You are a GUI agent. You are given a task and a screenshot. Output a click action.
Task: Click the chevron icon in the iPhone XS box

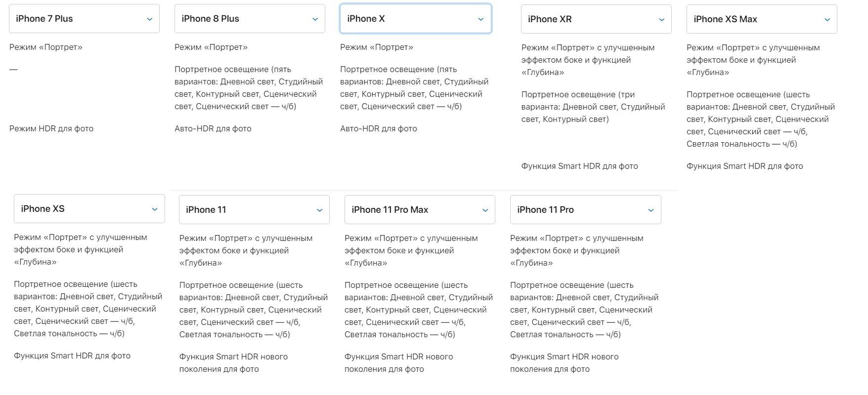[154, 209]
